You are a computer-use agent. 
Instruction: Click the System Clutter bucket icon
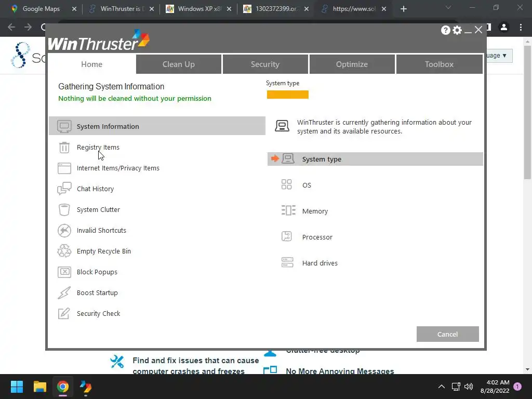click(64, 210)
